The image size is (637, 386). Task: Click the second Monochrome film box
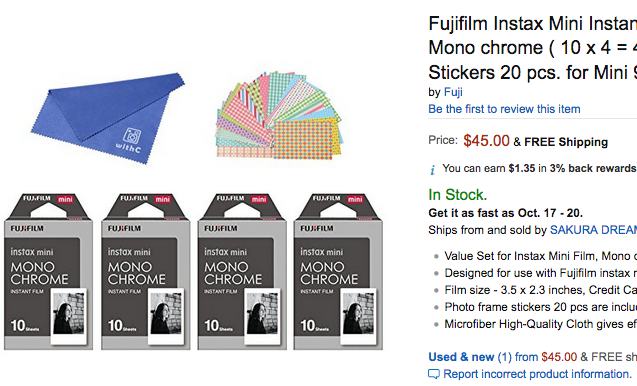coord(145,271)
